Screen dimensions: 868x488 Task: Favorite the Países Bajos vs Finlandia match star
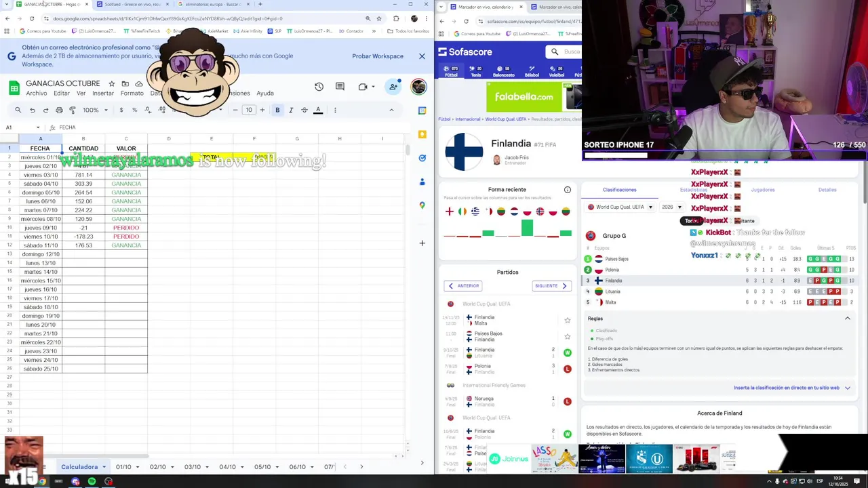(568, 336)
